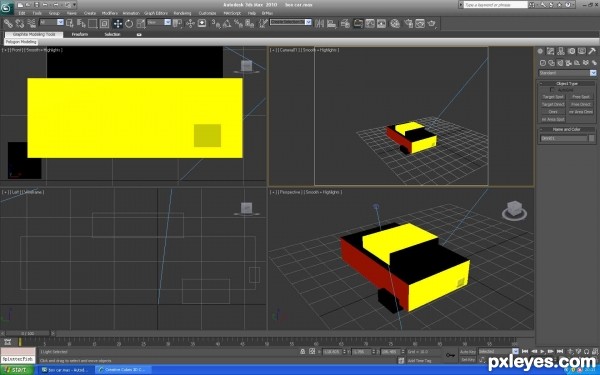600x375 pixels.
Task: Enable the AutoGrid checkbox
Action: pyautogui.click(x=552, y=90)
